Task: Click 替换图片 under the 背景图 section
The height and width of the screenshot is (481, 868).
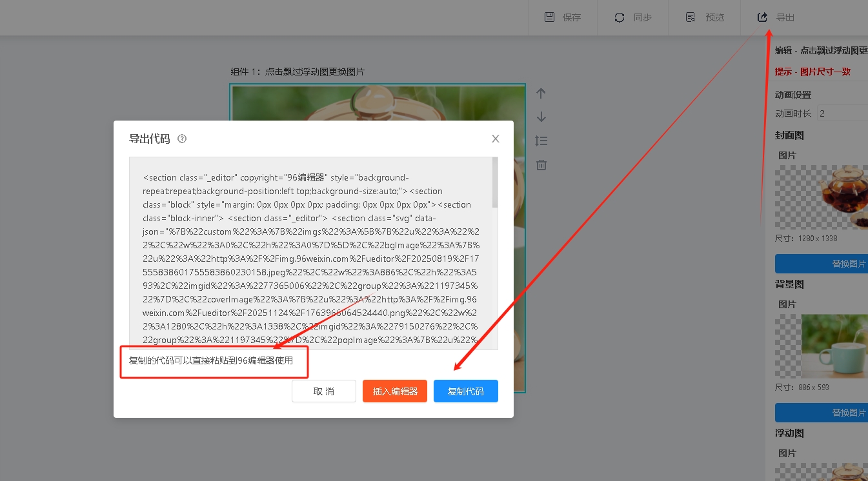Action: (x=822, y=413)
